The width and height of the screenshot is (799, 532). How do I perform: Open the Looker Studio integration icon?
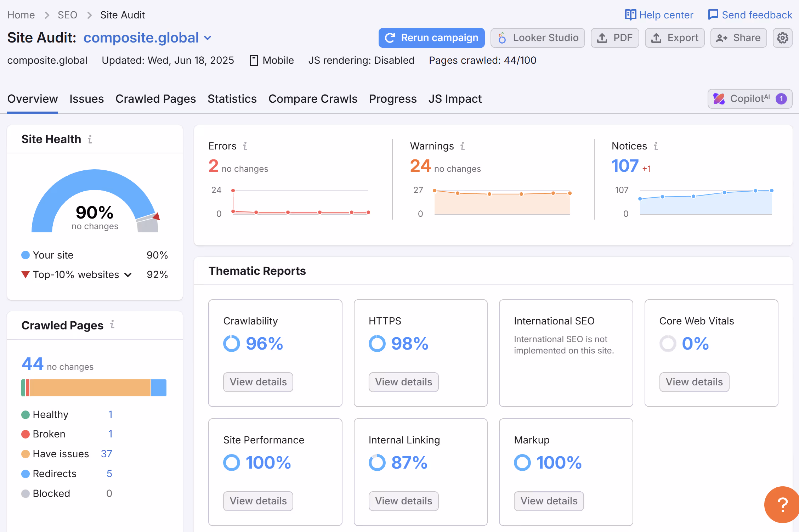(x=503, y=38)
